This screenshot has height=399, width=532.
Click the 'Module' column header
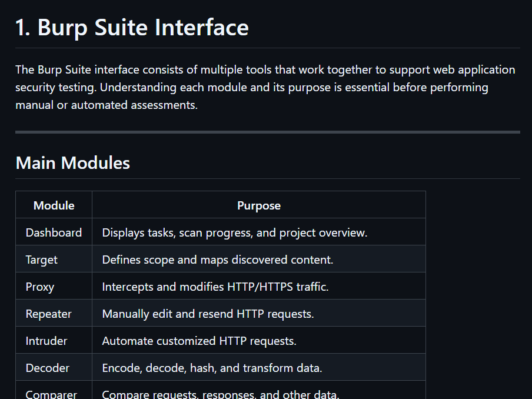[x=54, y=205]
